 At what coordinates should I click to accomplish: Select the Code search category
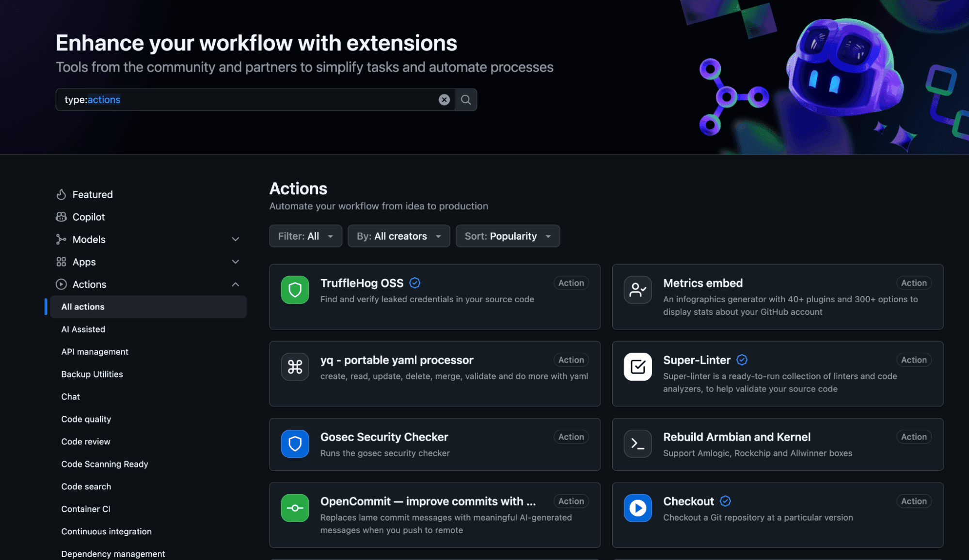(x=86, y=487)
